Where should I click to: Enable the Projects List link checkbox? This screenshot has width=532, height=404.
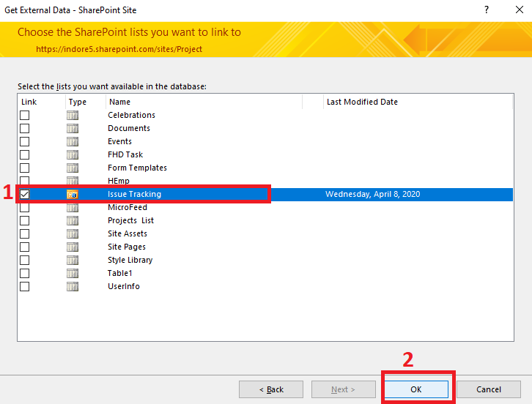click(25, 220)
